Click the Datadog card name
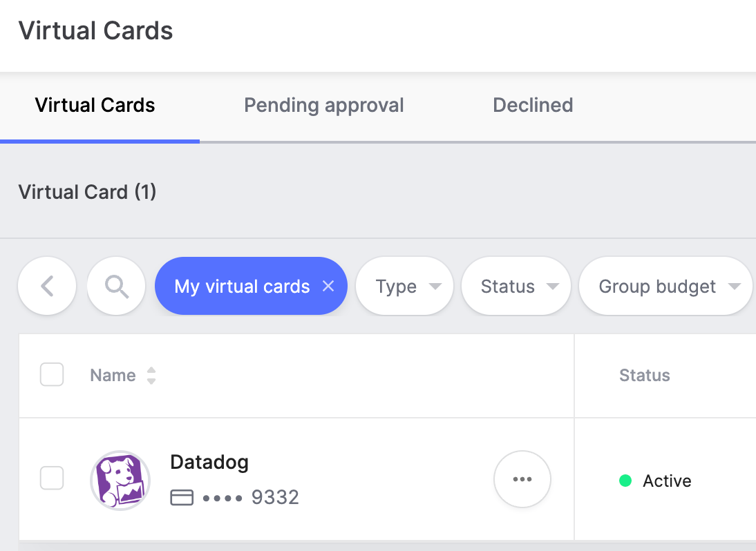Viewport: 756px width, 551px height. (x=209, y=462)
